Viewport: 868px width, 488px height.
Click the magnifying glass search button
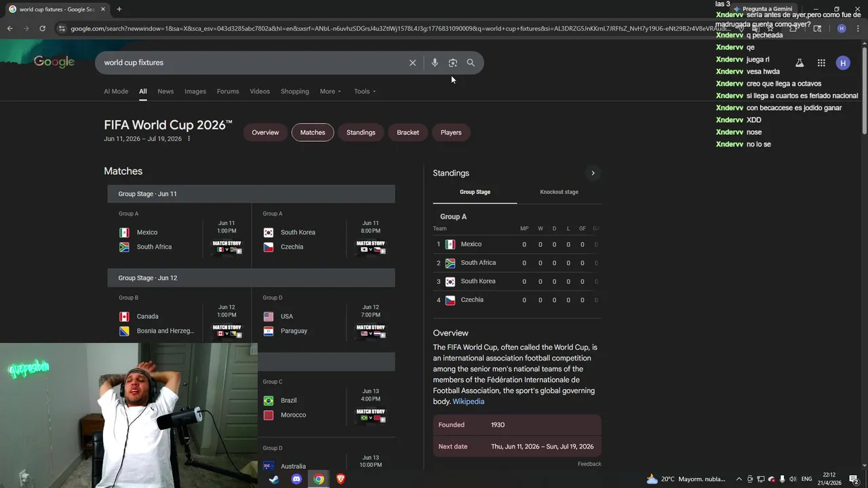pyautogui.click(x=471, y=62)
